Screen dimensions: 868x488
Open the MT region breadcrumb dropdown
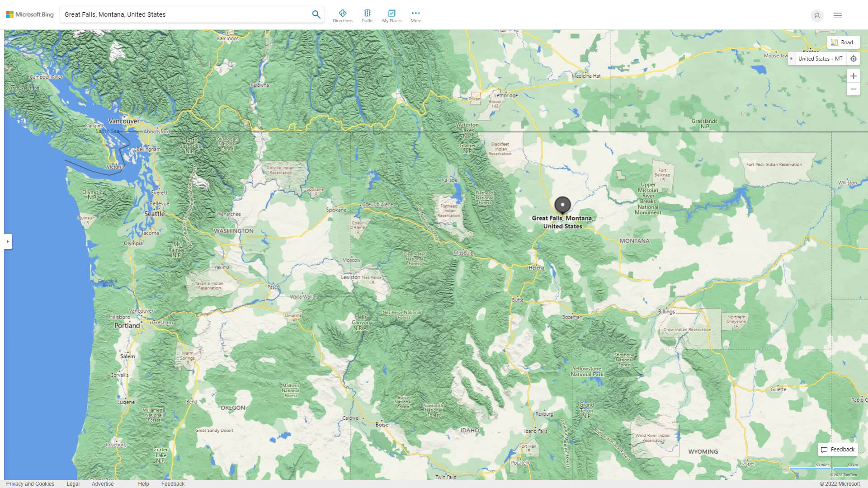pyautogui.click(x=840, y=58)
